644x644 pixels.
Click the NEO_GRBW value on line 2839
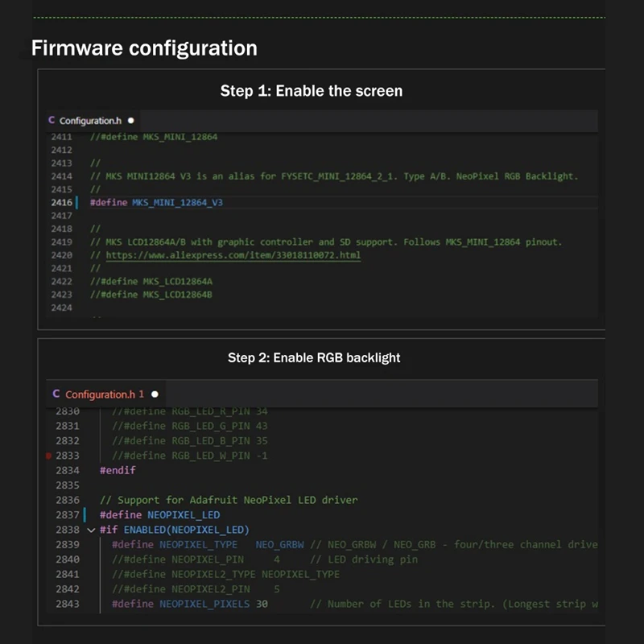(x=280, y=544)
